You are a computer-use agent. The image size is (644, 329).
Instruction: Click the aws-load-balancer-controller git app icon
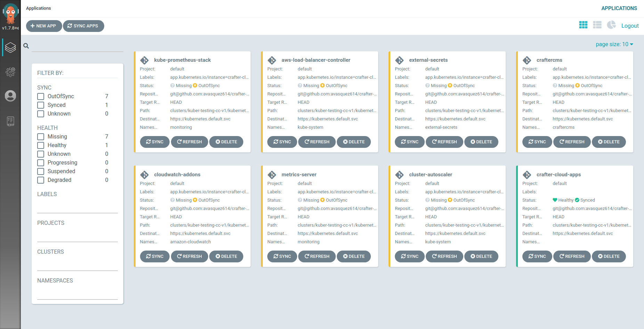pyautogui.click(x=272, y=60)
